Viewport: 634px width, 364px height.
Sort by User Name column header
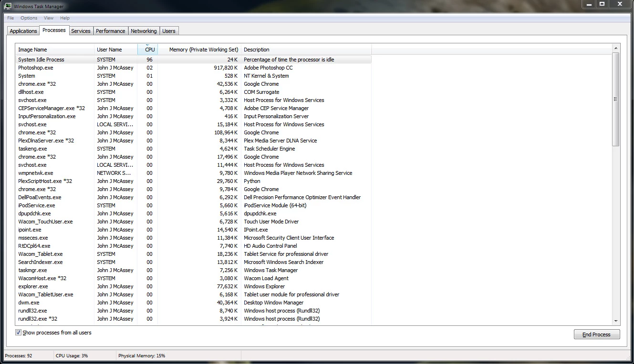(x=115, y=50)
